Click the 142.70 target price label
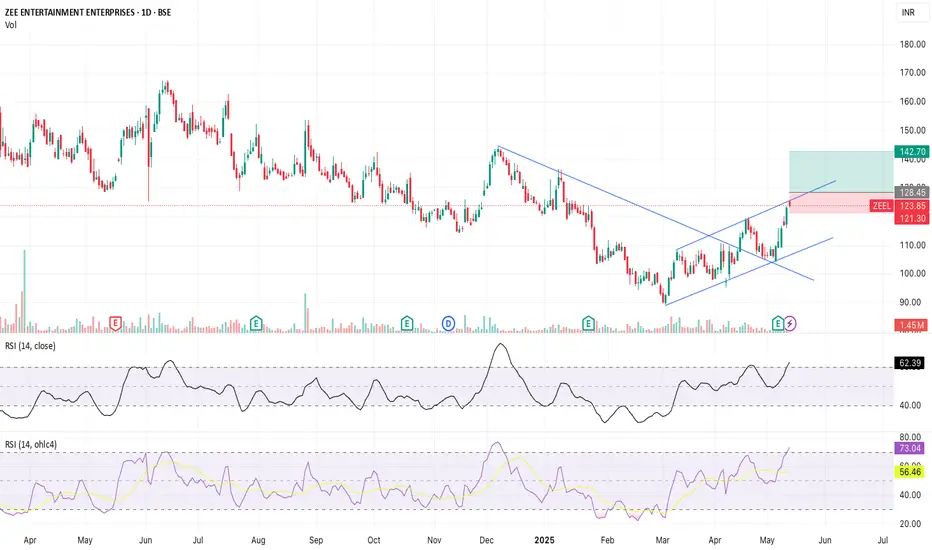 (911, 152)
